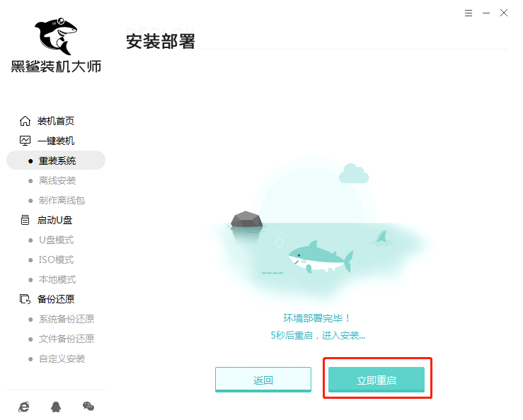Choose U盘模式 in sidebar
This screenshot has height=420, width=523.
(x=57, y=240)
